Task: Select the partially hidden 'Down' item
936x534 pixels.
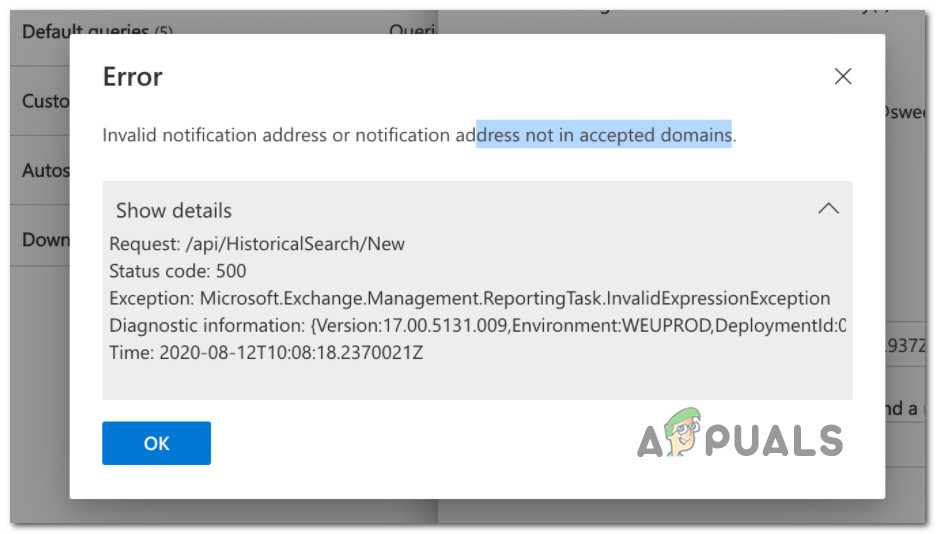Action: click(x=45, y=240)
